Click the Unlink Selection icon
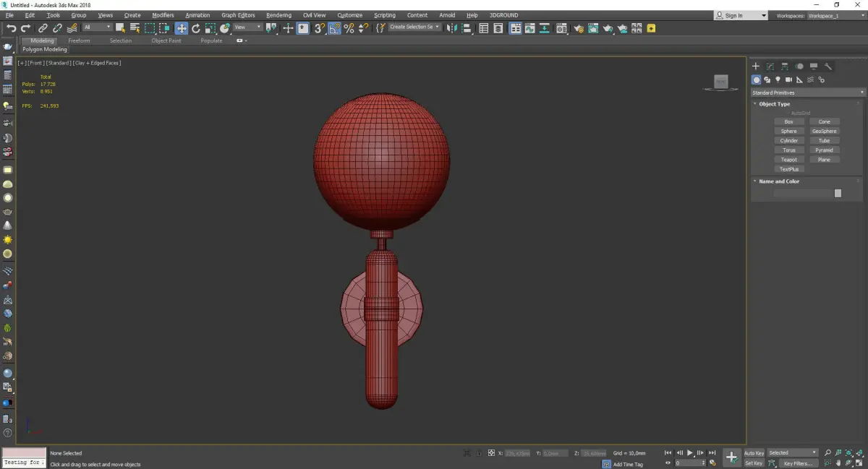The image size is (868, 469). coord(57,28)
